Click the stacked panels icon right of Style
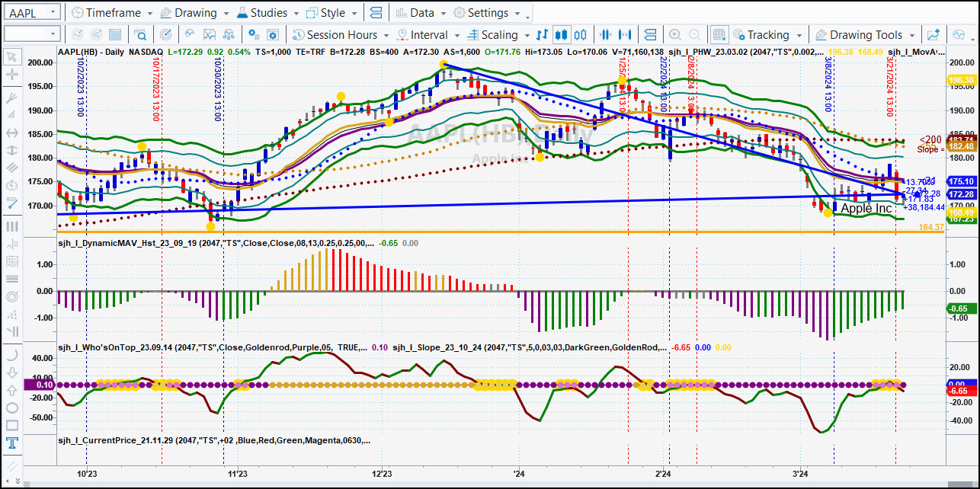The width and height of the screenshot is (980, 489). pyautogui.click(x=375, y=13)
